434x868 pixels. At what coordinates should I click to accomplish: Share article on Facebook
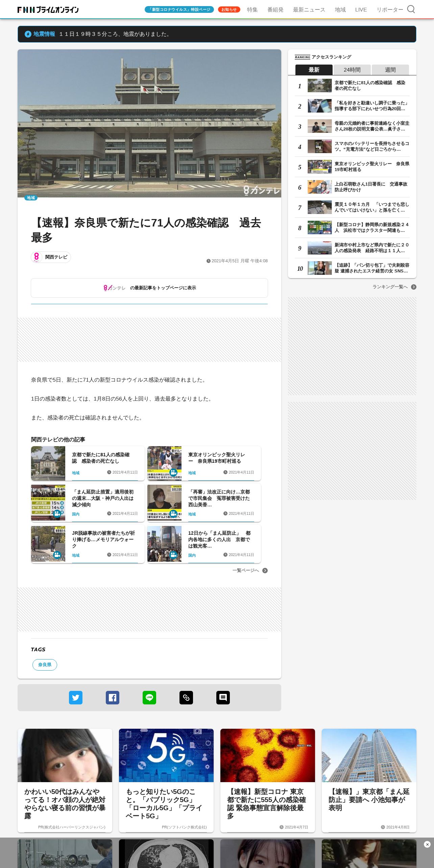tap(113, 698)
